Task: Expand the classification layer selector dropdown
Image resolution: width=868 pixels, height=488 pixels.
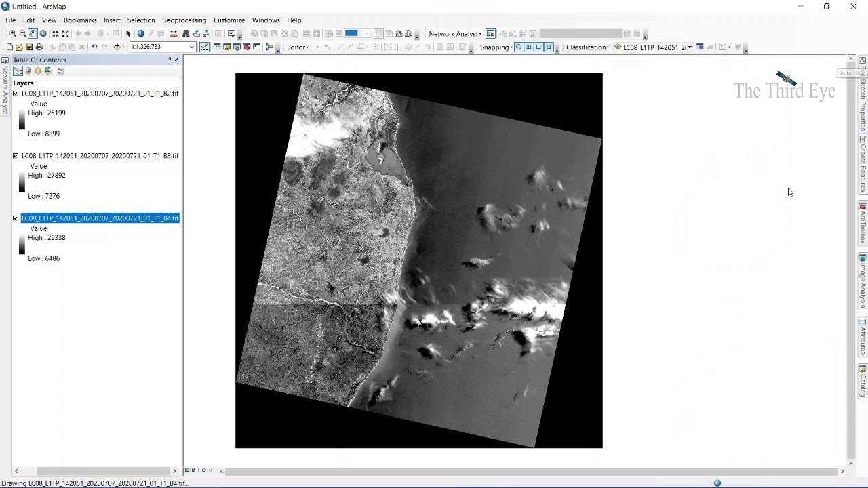Action: [690, 47]
